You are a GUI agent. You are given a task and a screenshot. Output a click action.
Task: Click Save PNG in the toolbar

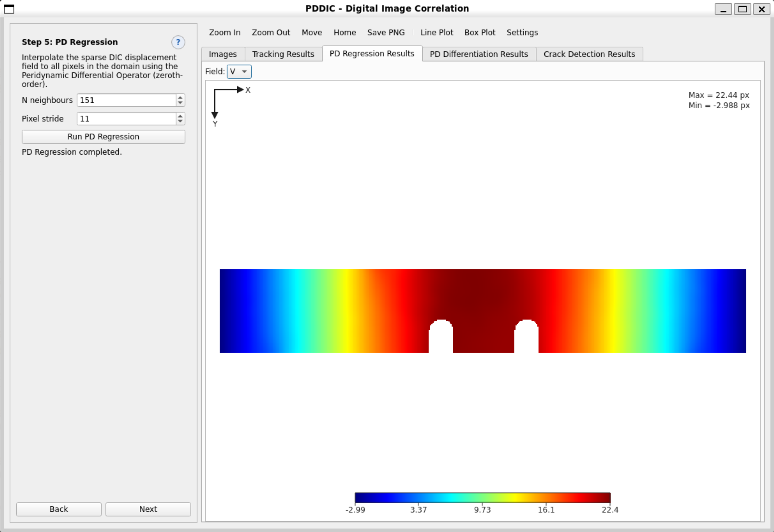click(x=386, y=33)
